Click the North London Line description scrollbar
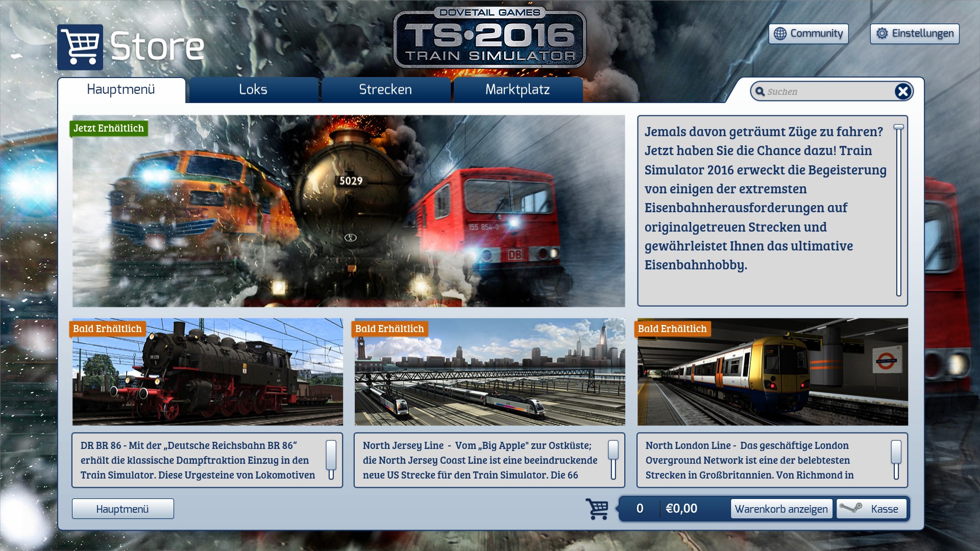 click(896, 452)
